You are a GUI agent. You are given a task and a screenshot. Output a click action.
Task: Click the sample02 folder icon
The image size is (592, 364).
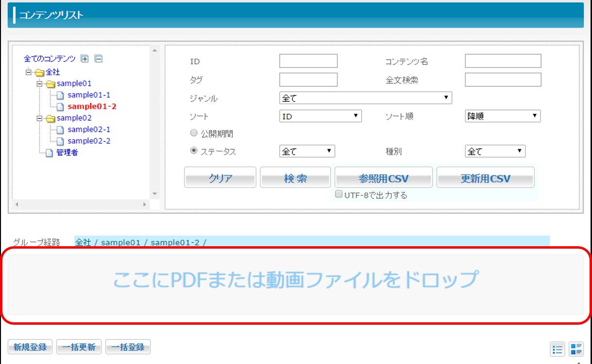coord(51,118)
